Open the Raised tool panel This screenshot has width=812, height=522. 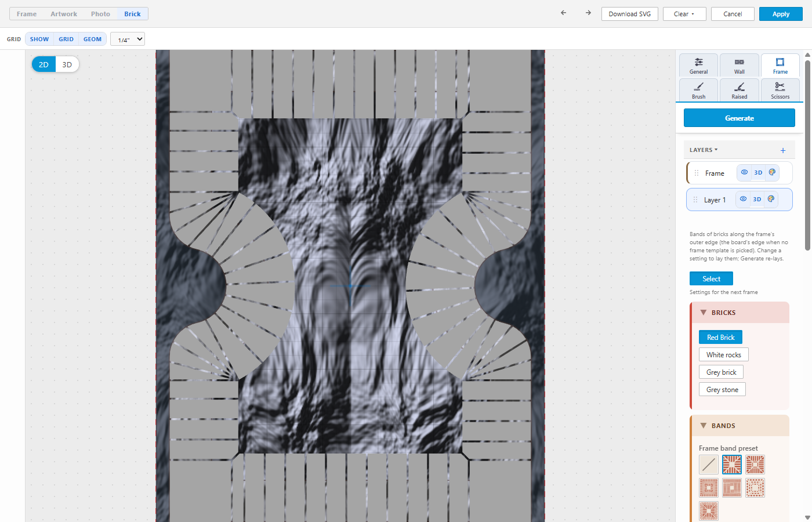click(x=739, y=90)
